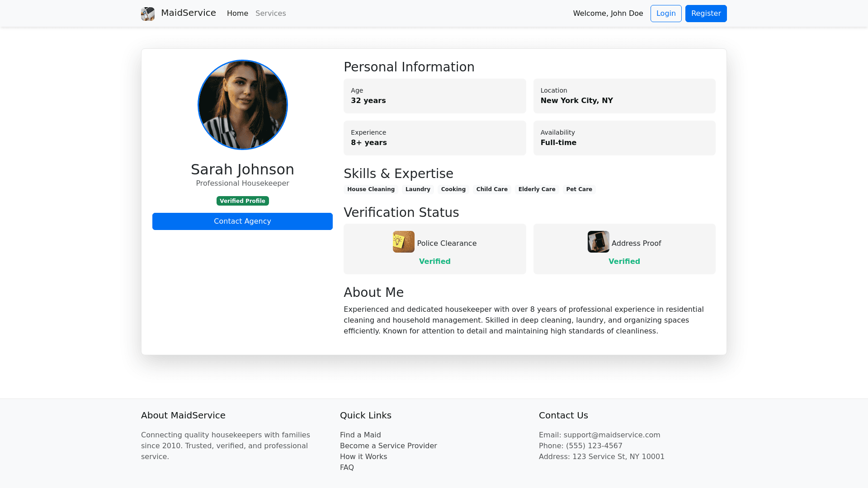
Task: Open the Find a Maid link
Action: tap(360, 435)
